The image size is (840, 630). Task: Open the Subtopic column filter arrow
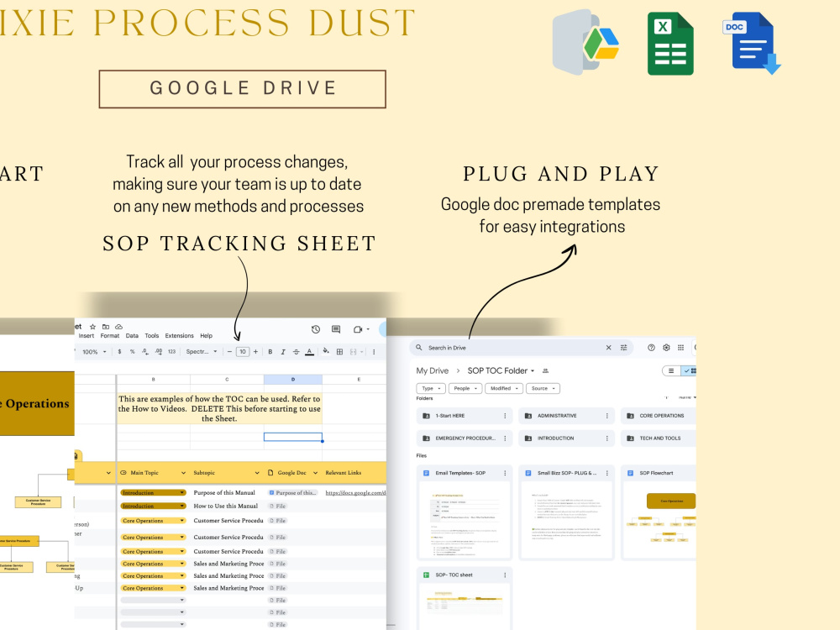(257, 473)
